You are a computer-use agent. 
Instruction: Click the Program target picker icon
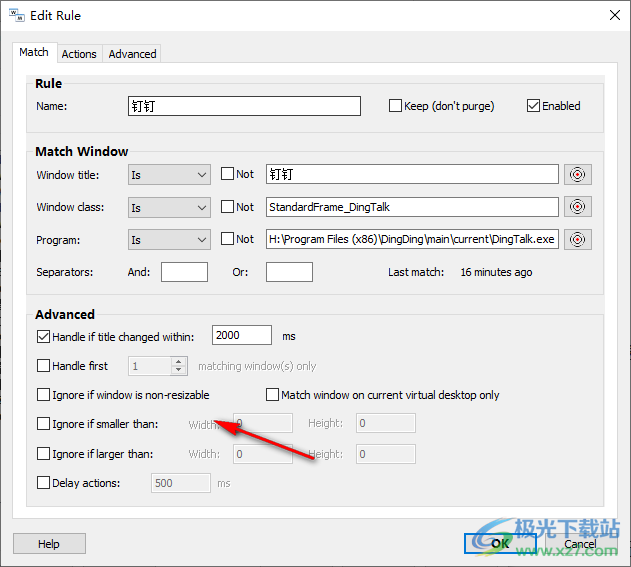577,239
